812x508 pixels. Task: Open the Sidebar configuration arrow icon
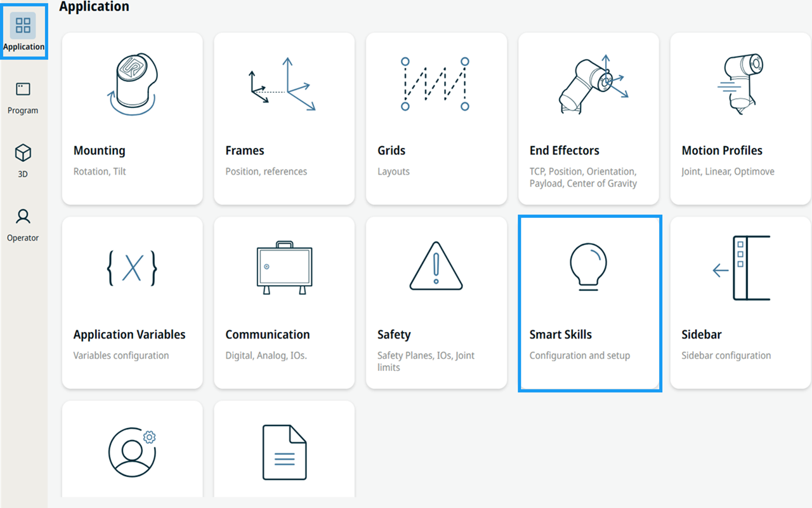point(741,268)
